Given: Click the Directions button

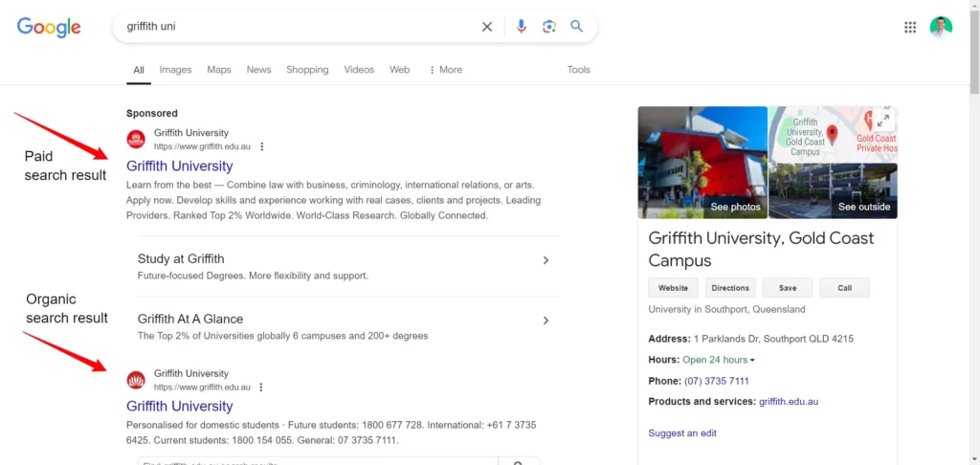Looking at the screenshot, I should (730, 288).
